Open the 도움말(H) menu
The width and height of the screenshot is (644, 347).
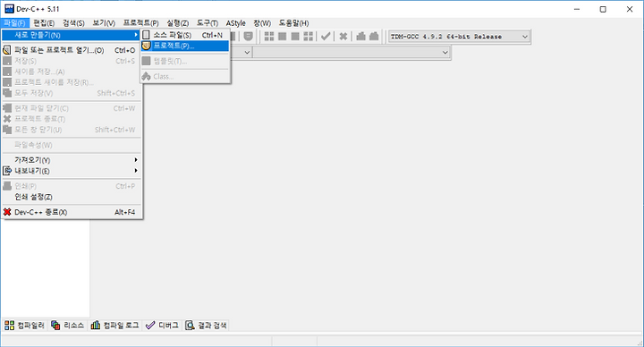pos(293,23)
